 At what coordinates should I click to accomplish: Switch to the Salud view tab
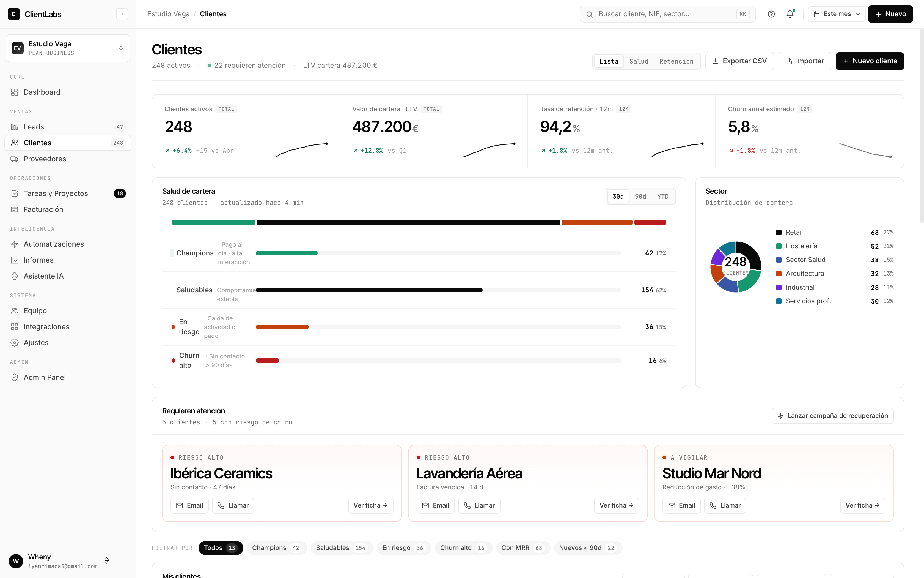pos(639,61)
